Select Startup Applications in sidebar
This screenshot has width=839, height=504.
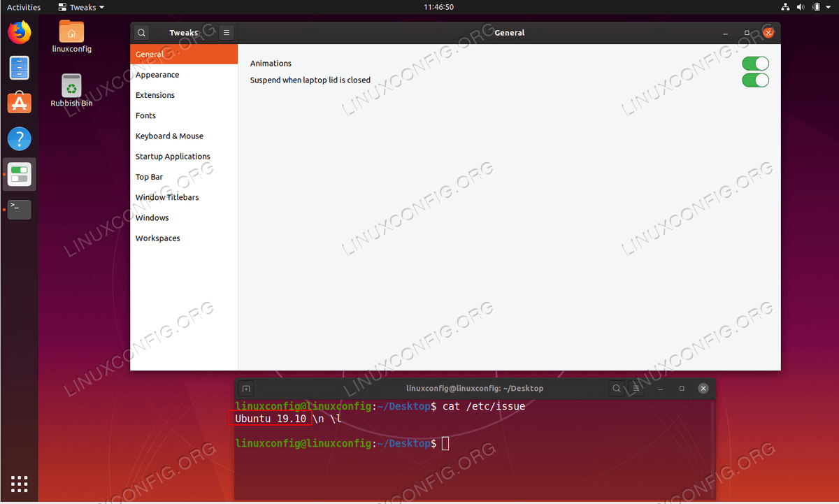point(184,157)
